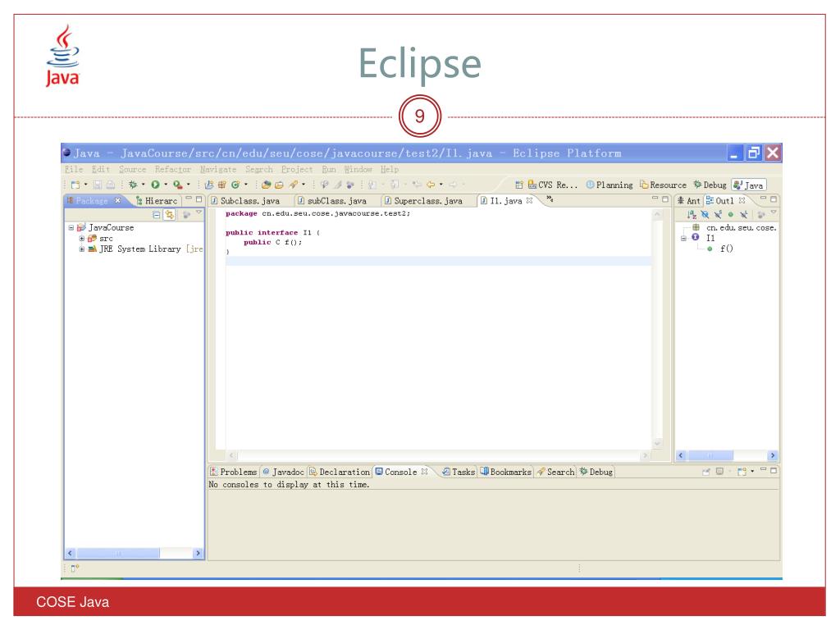840x630 pixels.
Task: Open the Navigate menu
Action: pyautogui.click(x=218, y=169)
